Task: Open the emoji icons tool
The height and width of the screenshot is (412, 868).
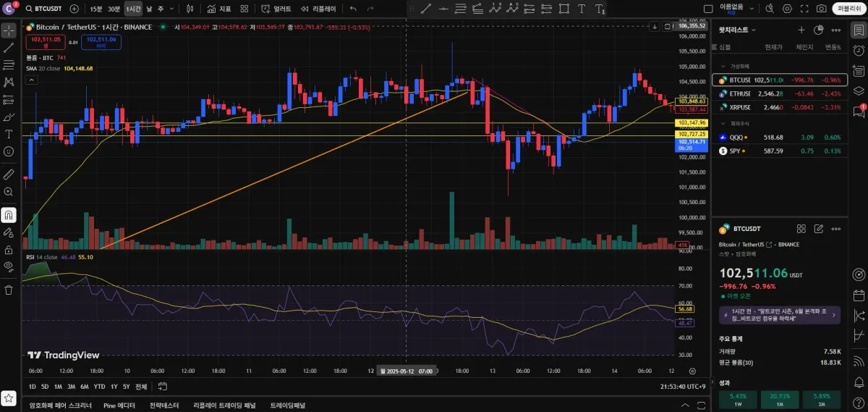Action: click(x=9, y=151)
